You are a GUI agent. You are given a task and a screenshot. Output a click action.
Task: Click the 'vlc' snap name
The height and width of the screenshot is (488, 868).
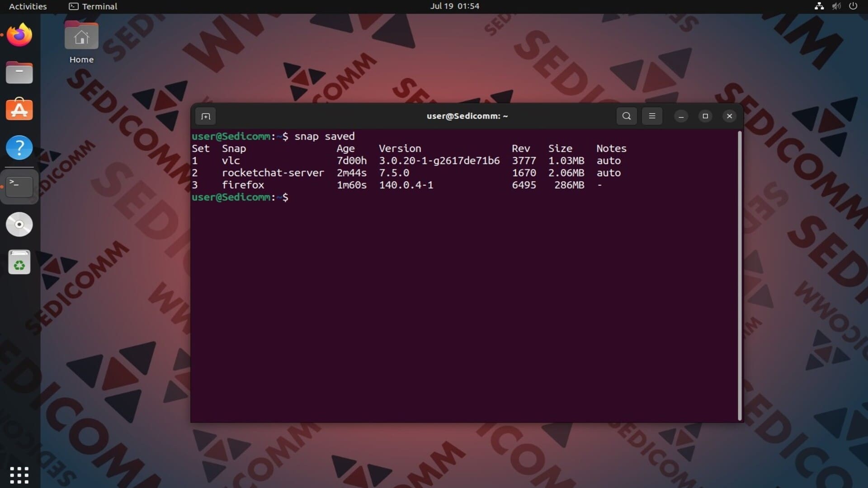tap(231, 161)
